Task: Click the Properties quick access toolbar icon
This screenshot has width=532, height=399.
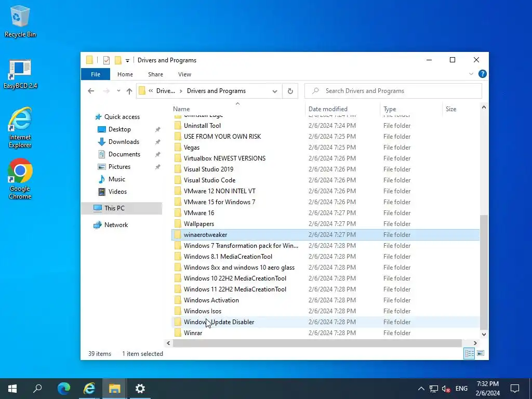Action: coord(107,60)
